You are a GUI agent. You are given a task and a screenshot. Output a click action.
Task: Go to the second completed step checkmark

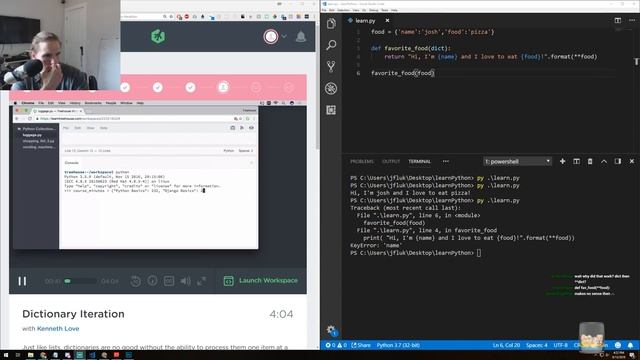pyautogui.click(x=158, y=87)
